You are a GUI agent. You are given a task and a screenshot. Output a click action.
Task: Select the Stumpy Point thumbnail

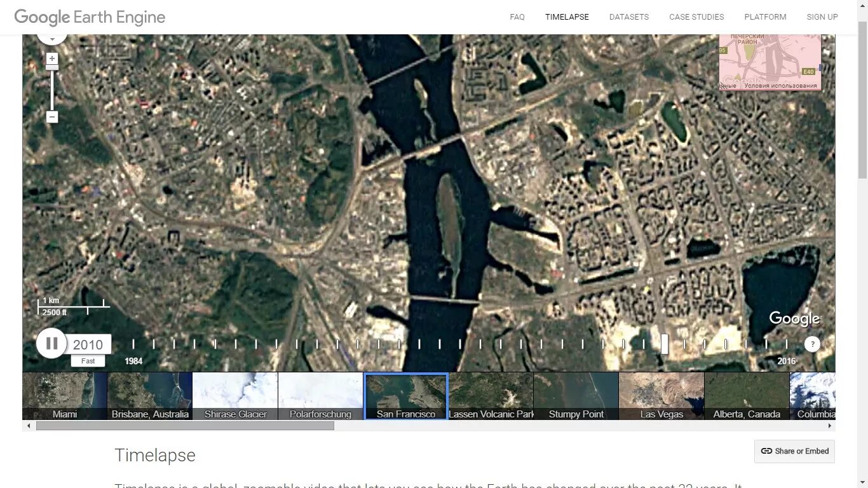pos(576,396)
